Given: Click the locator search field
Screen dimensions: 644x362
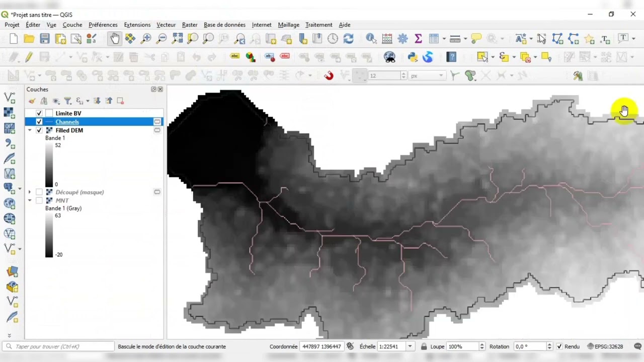Looking at the screenshot, I should point(58,346).
